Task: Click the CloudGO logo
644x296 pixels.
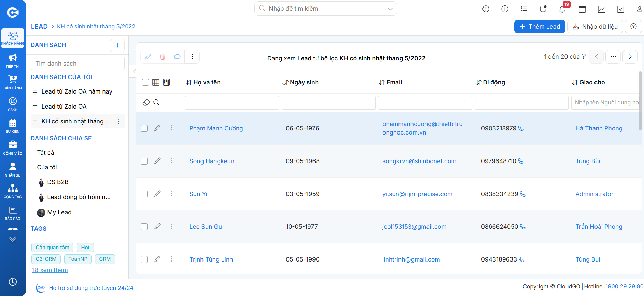Action: coord(13,13)
